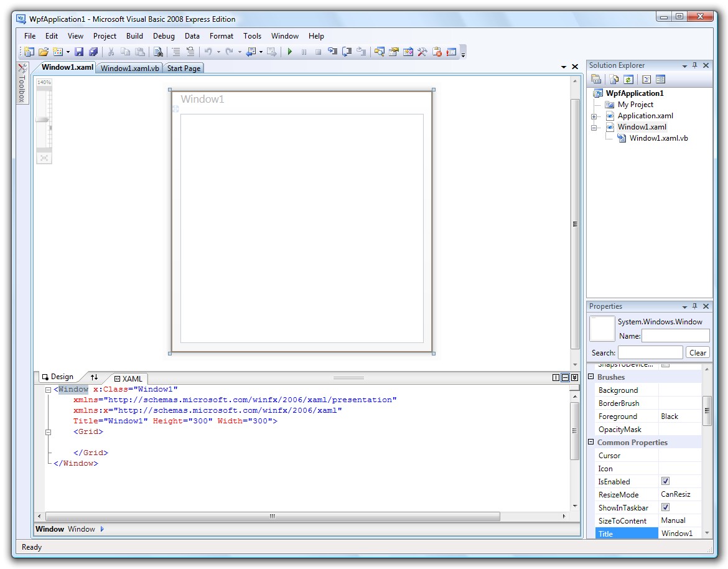Click the Redo arrow icon

tap(230, 52)
